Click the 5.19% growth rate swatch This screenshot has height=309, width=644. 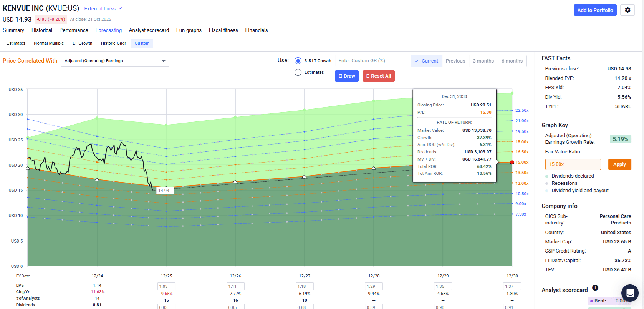(x=620, y=139)
